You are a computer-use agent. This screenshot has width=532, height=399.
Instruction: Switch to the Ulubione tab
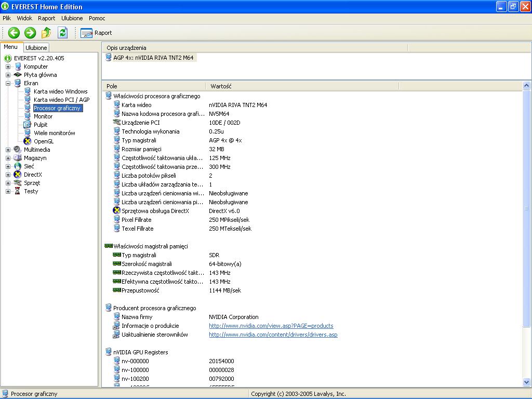click(36, 47)
